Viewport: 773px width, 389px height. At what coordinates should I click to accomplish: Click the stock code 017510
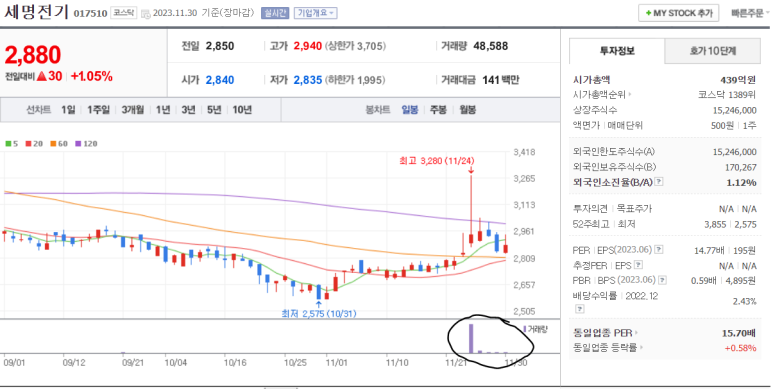(90, 14)
